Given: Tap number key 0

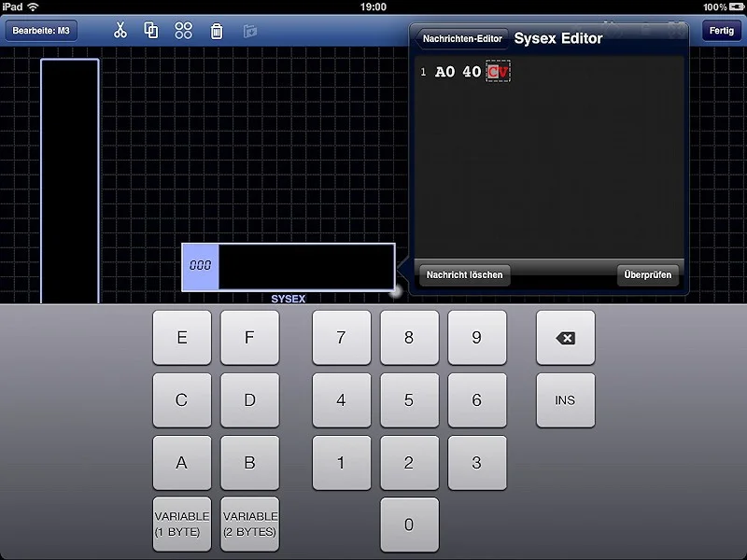Looking at the screenshot, I should tap(409, 525).
